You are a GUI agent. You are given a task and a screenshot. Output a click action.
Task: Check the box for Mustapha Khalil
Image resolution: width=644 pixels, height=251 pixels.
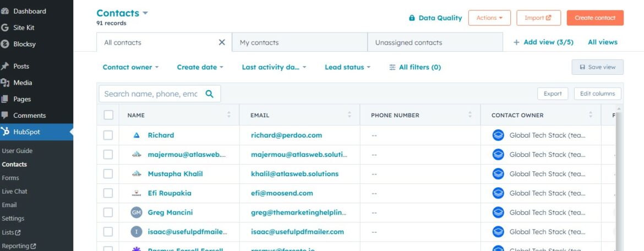(x=108, y=174)
